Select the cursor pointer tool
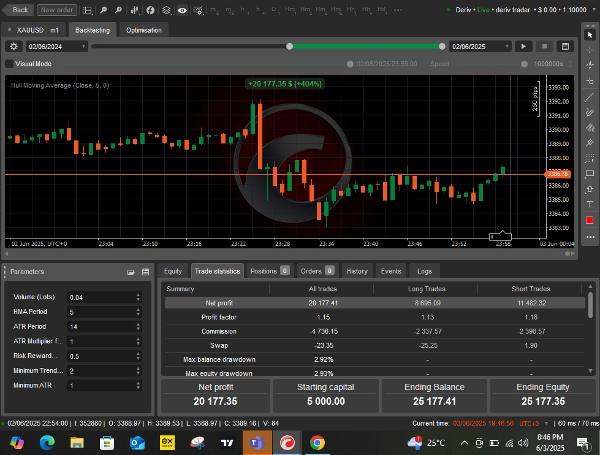The width and height of the screenshot is (600, 455). tap(590, 35)
